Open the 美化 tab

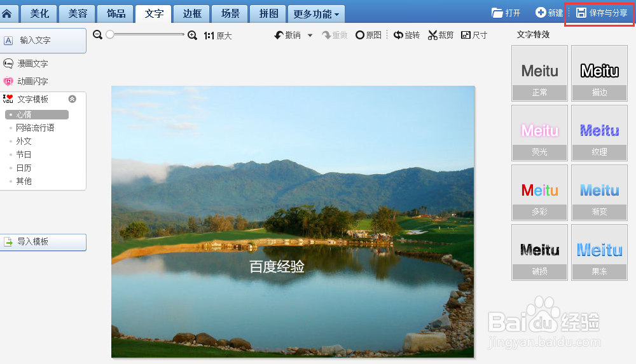(x=39, y=14)
